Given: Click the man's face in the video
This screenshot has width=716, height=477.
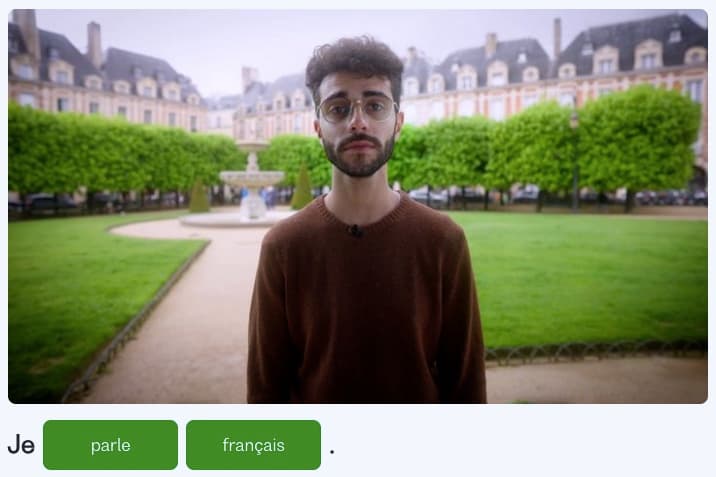Looking at the screenshot, I should pyautogui.click(x=357, y=124).
